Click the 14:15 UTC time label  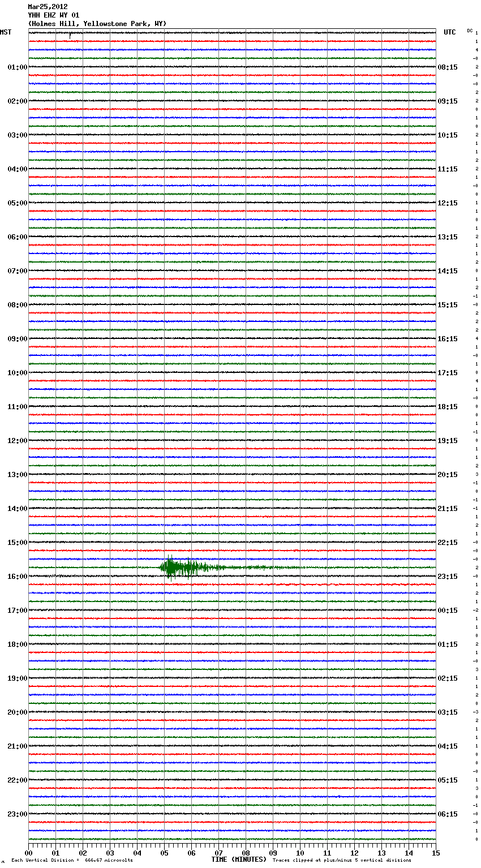pos(448,271)
